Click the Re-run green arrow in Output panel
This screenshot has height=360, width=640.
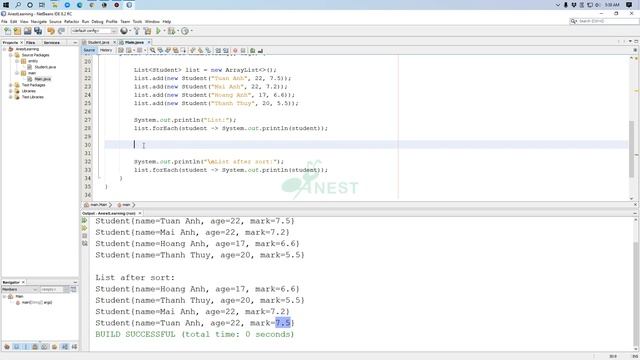click(x=84, y=221)
